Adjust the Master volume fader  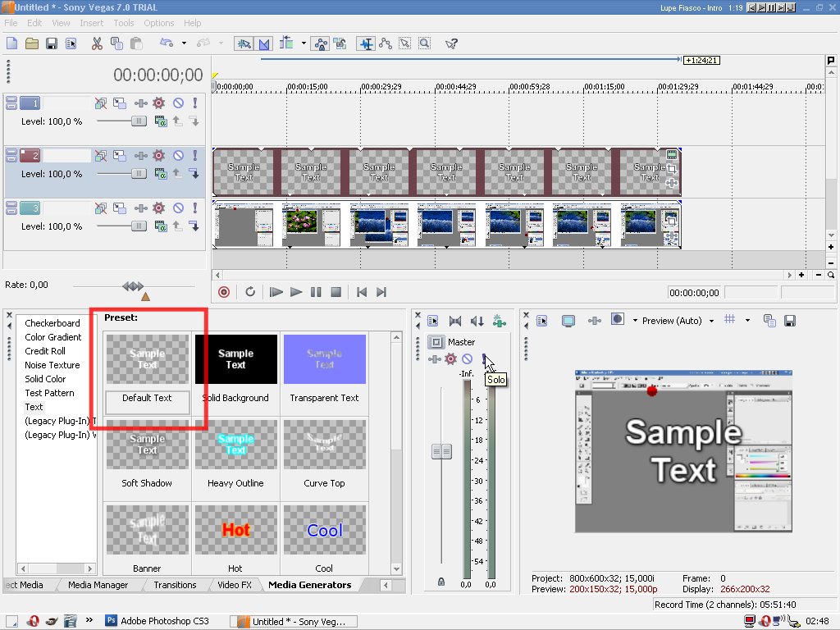[x=441, y=451]
